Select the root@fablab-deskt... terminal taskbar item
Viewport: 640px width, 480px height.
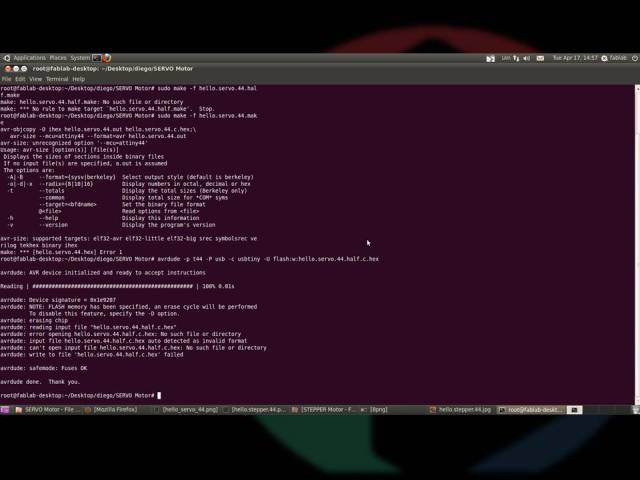pos(530,410)
